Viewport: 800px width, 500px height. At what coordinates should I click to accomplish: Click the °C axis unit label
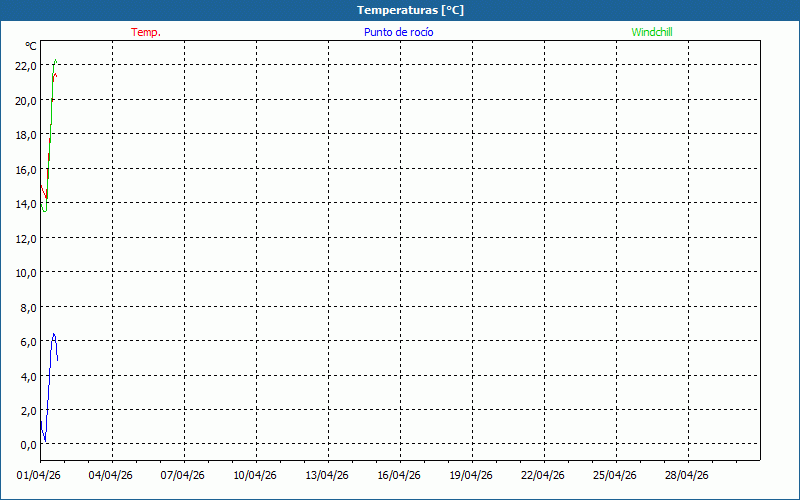tap(31, 46)
